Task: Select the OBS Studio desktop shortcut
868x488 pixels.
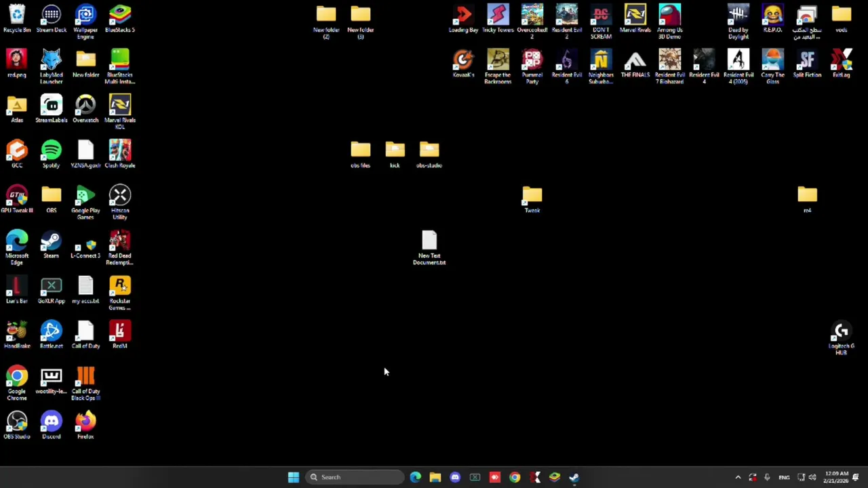Action: tap(17, 426)
